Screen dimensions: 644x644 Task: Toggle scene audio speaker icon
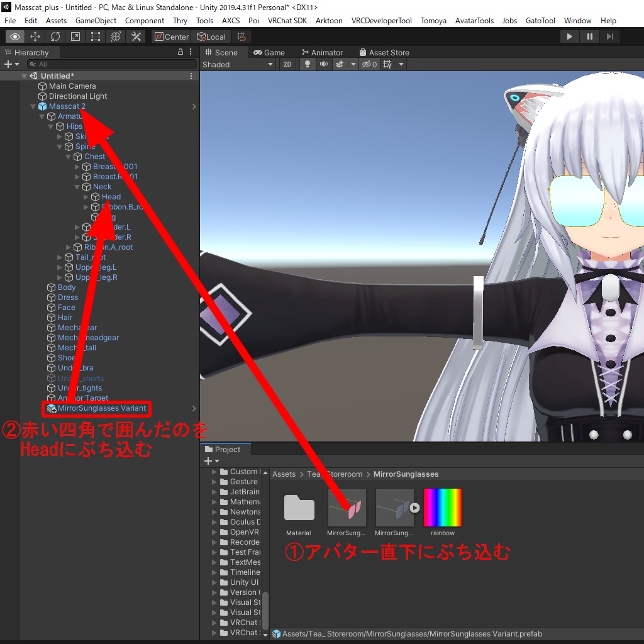[324, 65]
